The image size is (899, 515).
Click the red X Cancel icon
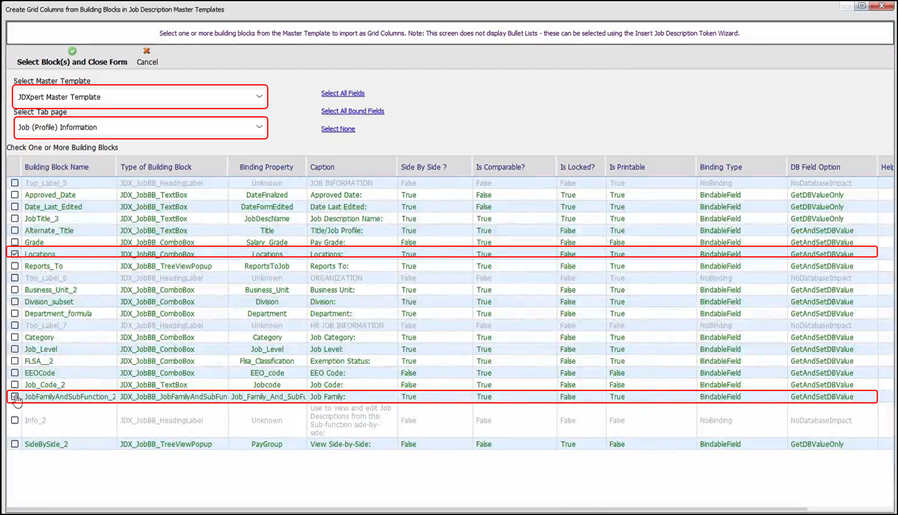coord(147,51)
